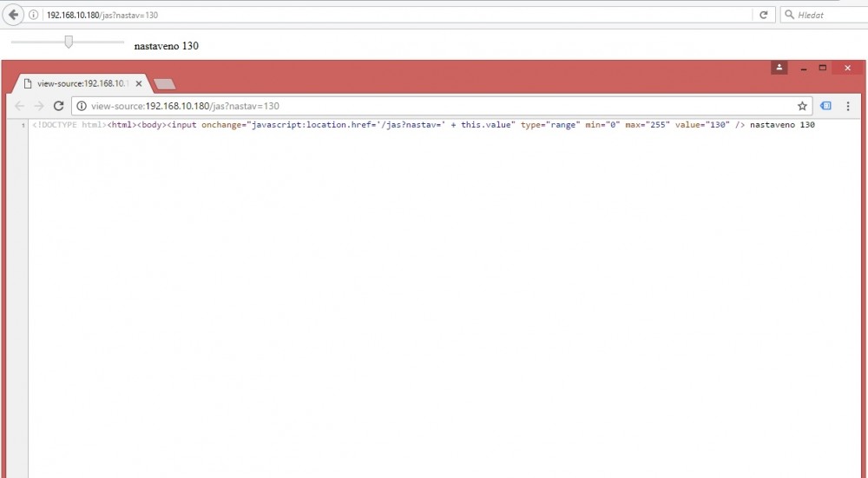Image resolution: width=868 pixels, height=478 pixels.
Task: Click magnifier icon in Hledat search box
Action: tap(789, 16)
